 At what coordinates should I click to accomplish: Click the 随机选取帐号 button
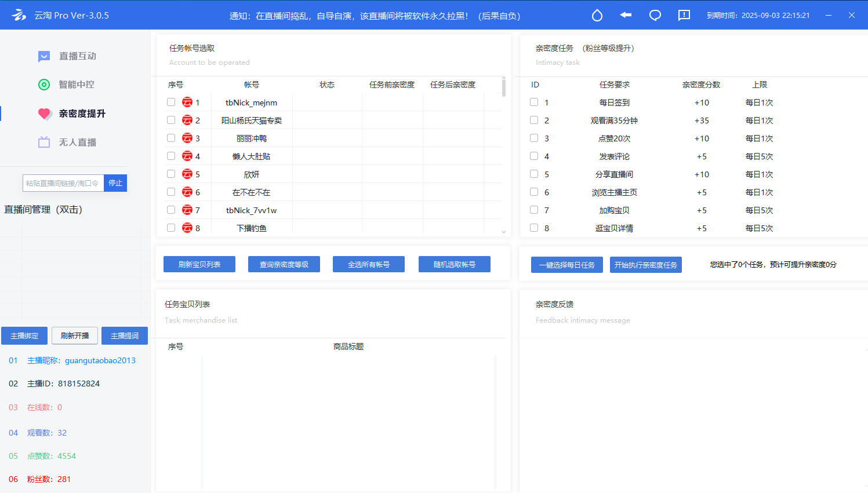[x=454, y=264]
